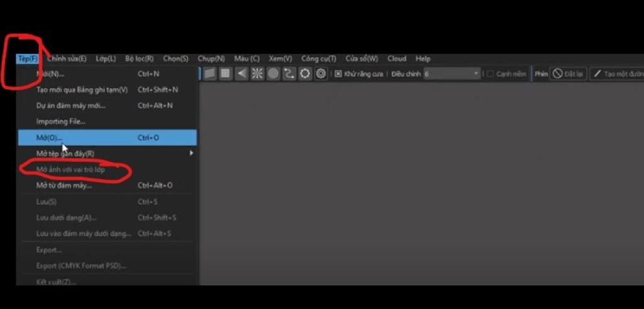Choose Mở từ đám mây... entry
644x309 pixels.
click(x=107, y=185)
